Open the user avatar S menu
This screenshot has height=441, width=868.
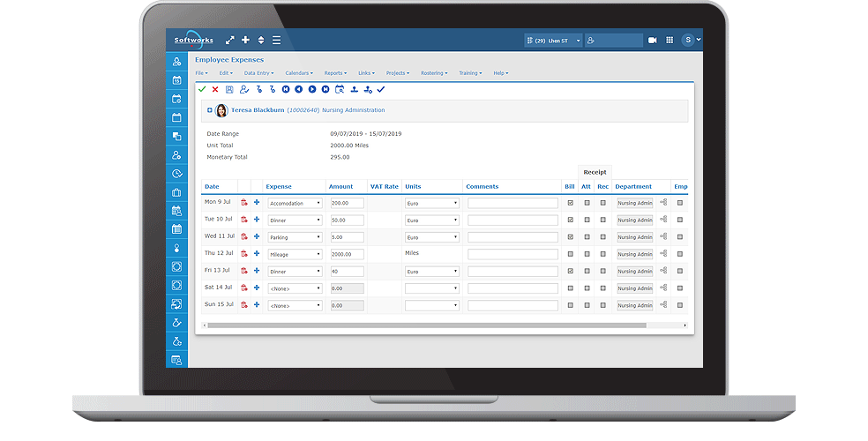coord(691,40)
